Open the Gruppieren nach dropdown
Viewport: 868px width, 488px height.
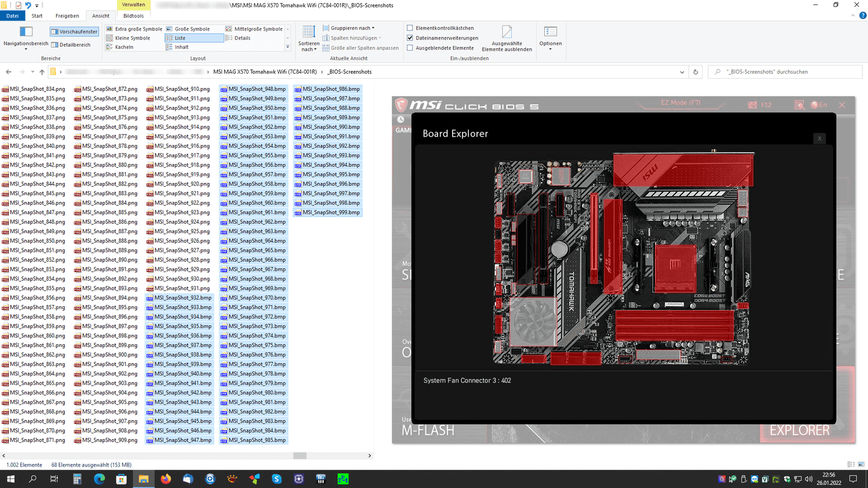(348, 28)
